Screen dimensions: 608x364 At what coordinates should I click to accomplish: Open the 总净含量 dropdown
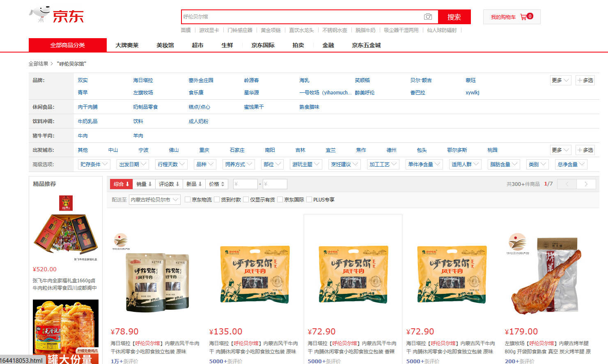pyautogui.click(x=571, y=165)
